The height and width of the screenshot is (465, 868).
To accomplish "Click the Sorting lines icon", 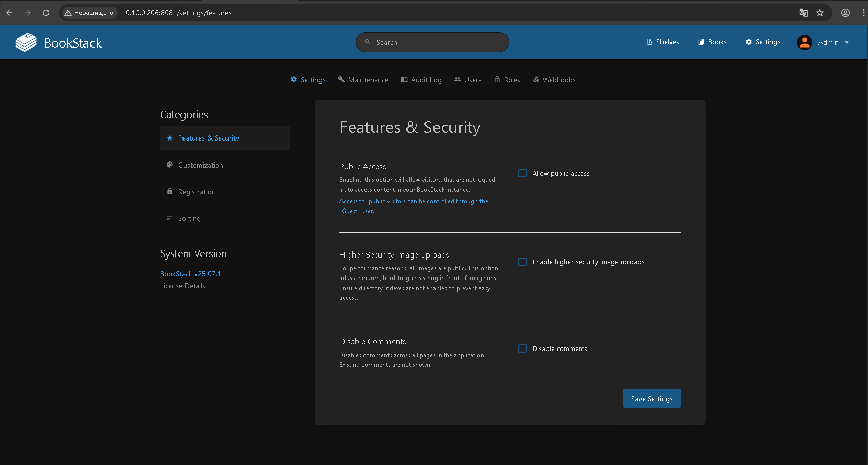I will 170,218.
